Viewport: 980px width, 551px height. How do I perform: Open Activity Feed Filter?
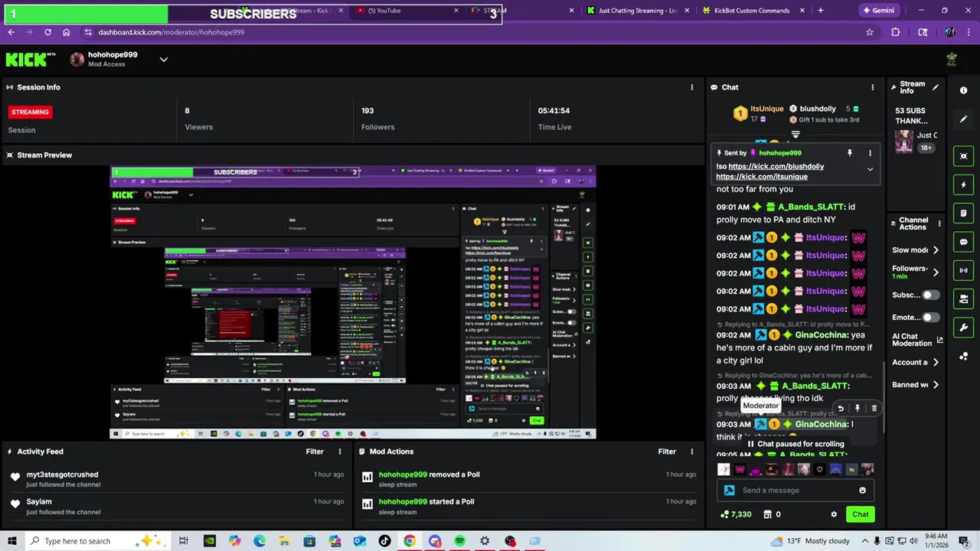point(315,452)
